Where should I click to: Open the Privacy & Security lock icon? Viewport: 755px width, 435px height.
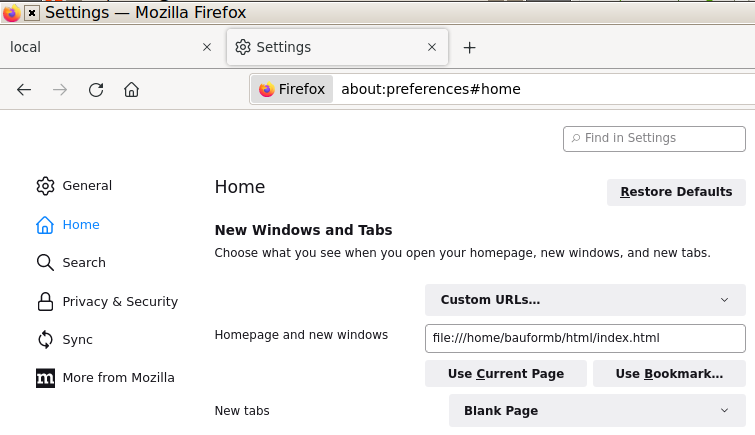tap(45, 302)
